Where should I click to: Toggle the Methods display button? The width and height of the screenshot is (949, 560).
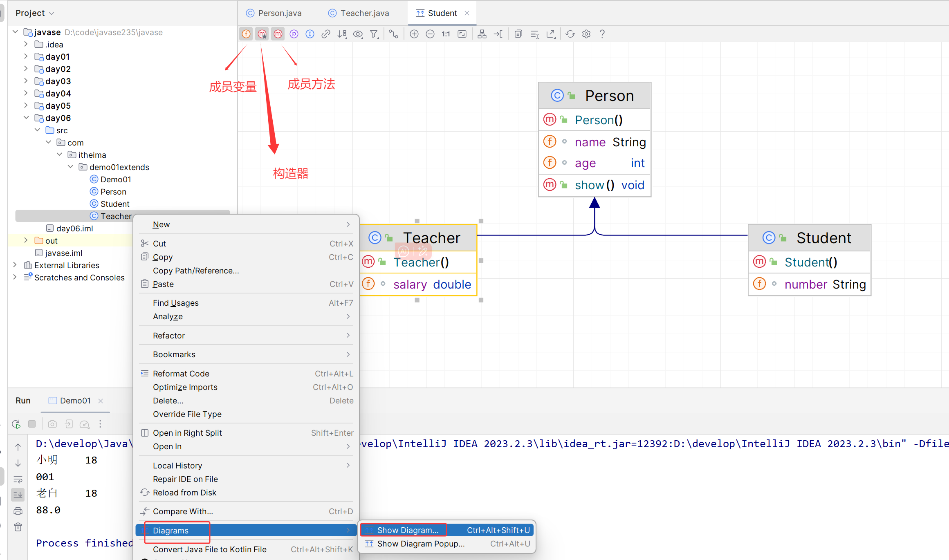click(278, 34)
